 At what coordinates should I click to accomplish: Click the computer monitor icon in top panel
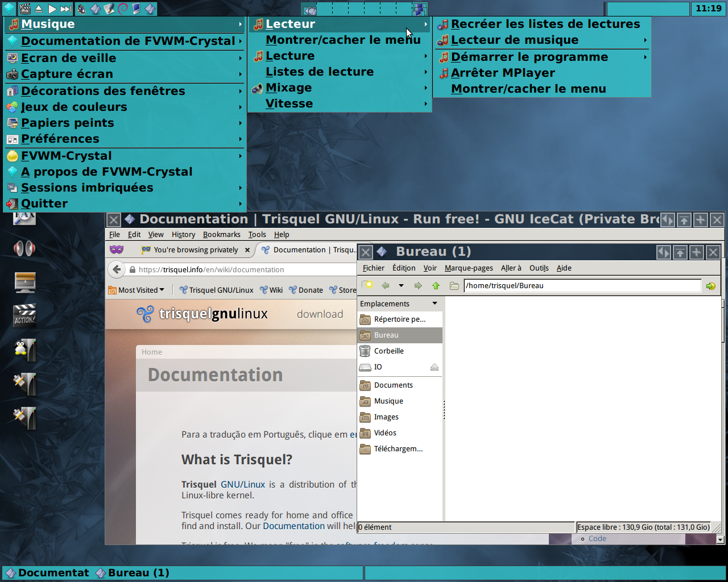tap(136, 9)
